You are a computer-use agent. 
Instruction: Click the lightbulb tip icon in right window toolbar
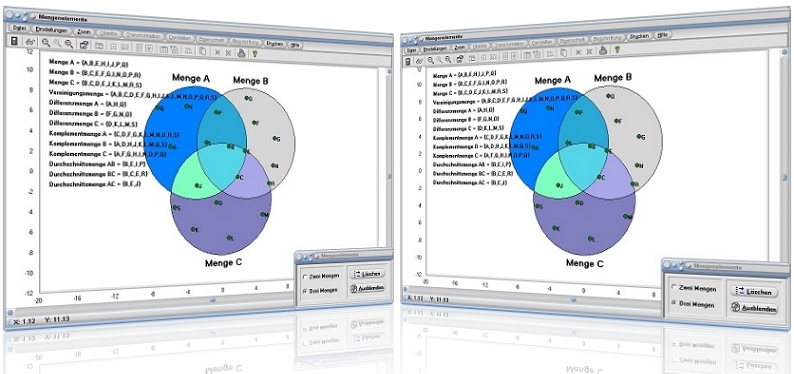coord(617,49)
